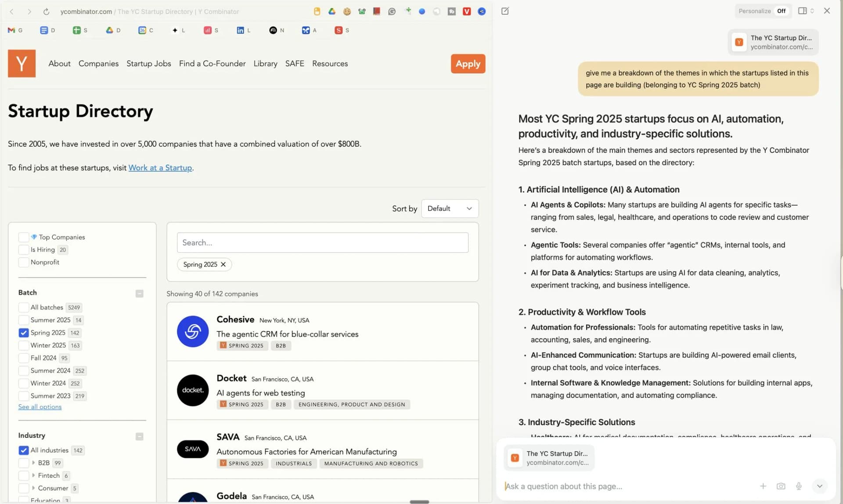Capture the page with the camera icon
The image size is (843, 504).
tap(781, 486)
